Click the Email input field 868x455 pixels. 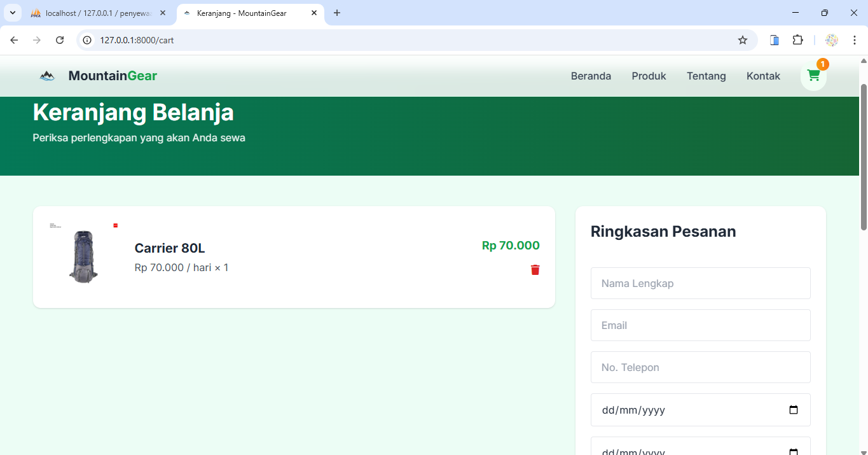tap(700, 325)
